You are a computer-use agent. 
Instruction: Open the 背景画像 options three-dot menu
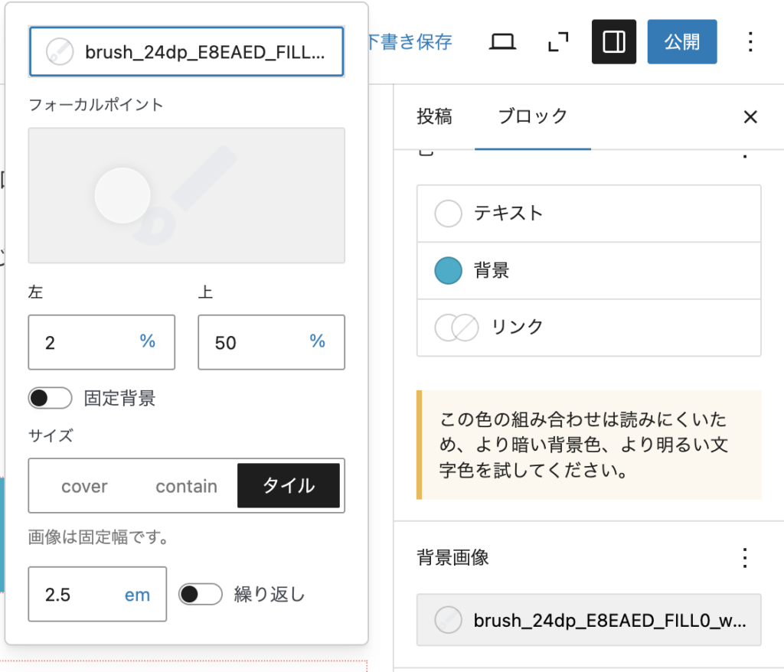tap(745, 557)
